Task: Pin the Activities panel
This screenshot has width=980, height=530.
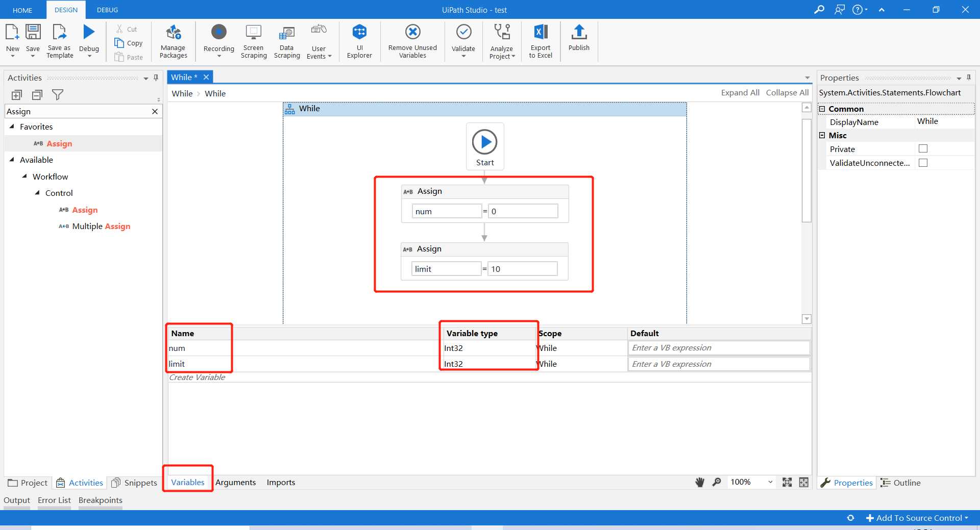Action: coord(156,78)
